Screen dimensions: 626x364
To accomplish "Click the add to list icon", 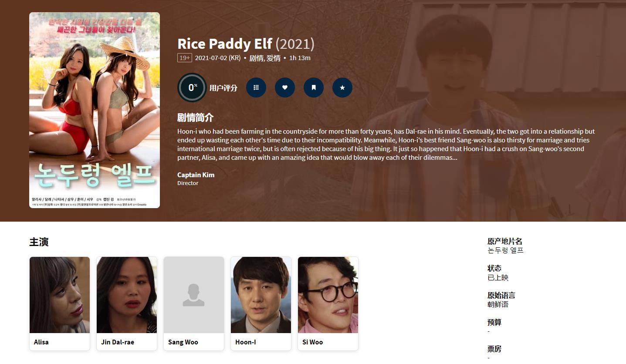I will (x=256, y=88).
